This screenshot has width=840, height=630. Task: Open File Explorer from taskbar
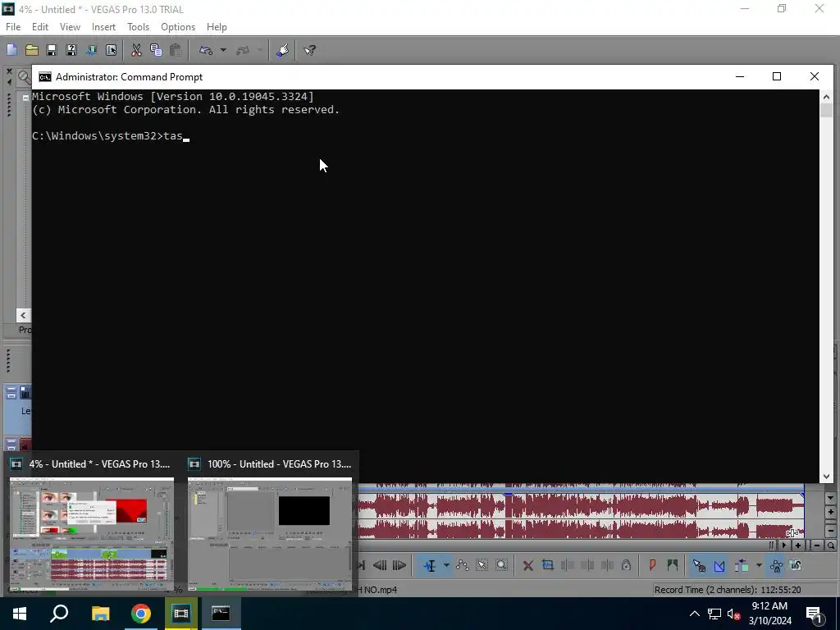tap(100, 614)
